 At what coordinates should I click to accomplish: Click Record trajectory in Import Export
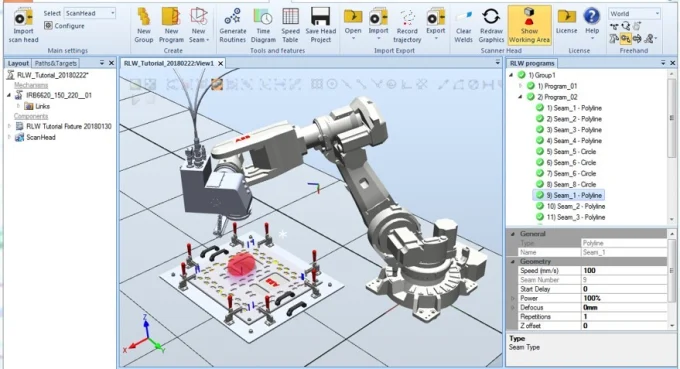pyautogui.click(x=407, y=26)
